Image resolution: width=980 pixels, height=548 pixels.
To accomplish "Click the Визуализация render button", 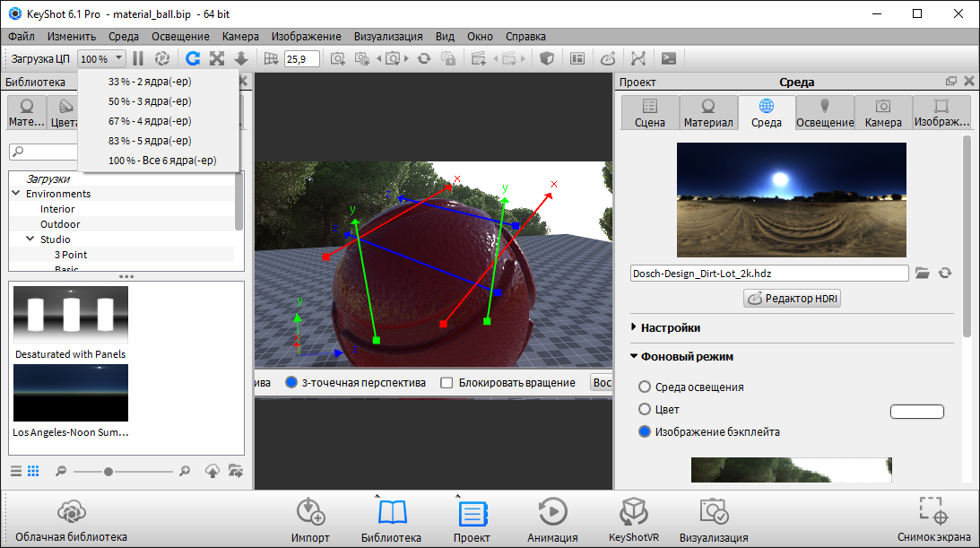I will (714, 520).
